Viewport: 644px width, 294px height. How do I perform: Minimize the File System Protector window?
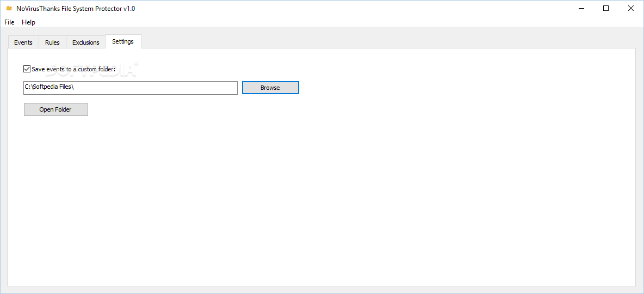581,8
